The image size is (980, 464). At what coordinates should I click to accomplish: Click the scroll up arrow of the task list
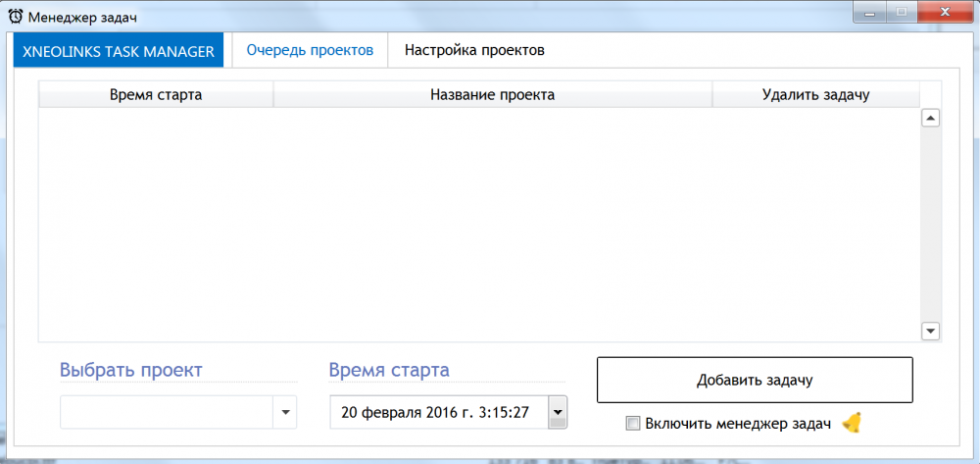tap(931, 118)
